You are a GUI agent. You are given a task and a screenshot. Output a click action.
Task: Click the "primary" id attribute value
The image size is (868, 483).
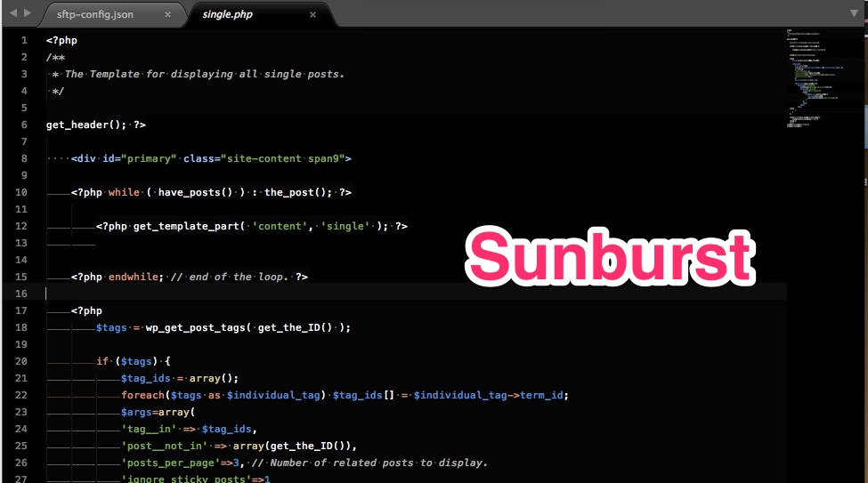tap(150, 158)
